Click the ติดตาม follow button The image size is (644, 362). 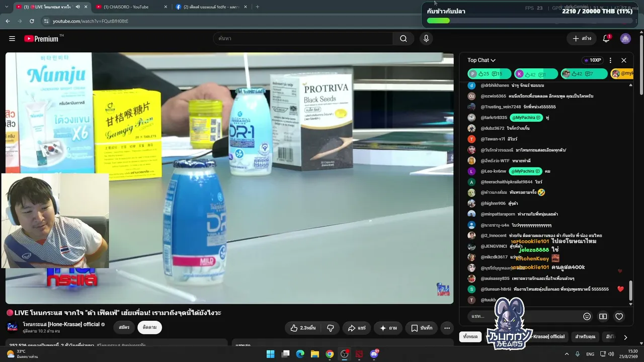(x=149, y=327)
